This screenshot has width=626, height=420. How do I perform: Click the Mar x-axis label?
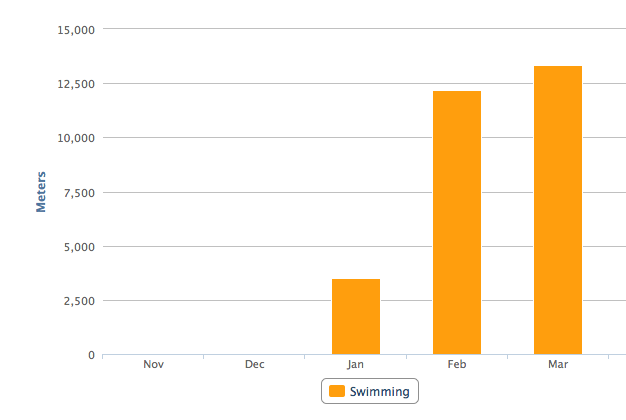coord(558,365)
